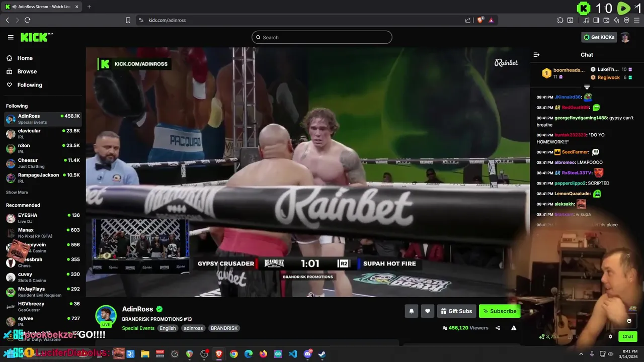Click the Special Events category link
This screenshot has width=644, height=362.
click(x=138, y=328)
